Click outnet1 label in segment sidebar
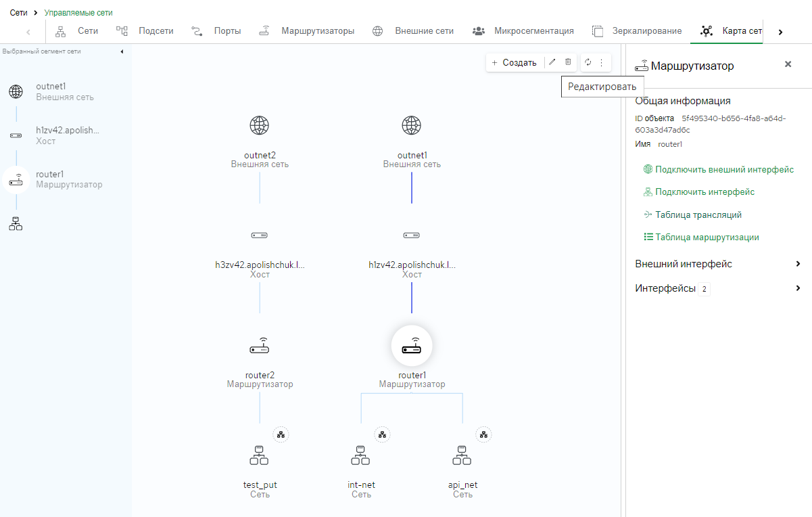 pyautogui.click(x=51, y=87)
